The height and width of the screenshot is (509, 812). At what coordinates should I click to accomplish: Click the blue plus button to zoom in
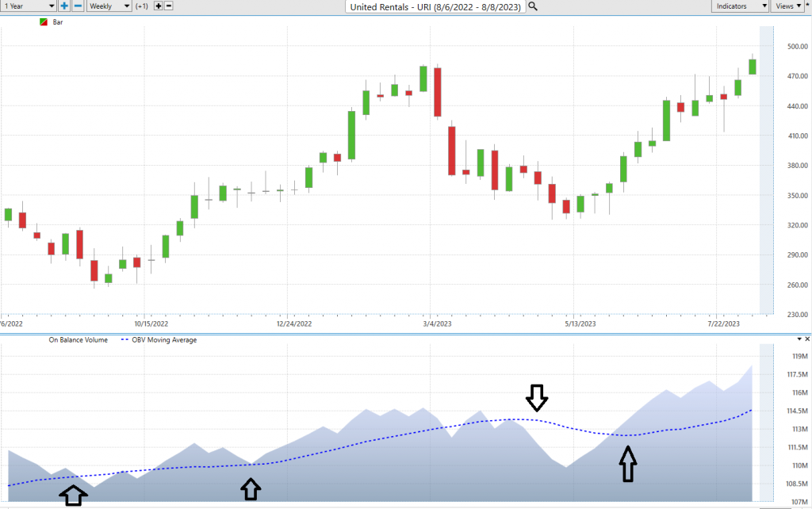64,6
